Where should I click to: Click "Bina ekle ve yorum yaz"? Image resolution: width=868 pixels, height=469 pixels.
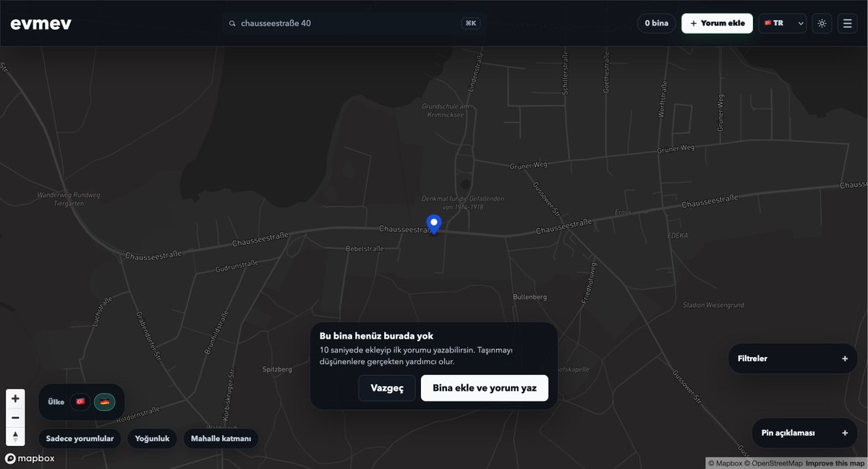(485, 388)
